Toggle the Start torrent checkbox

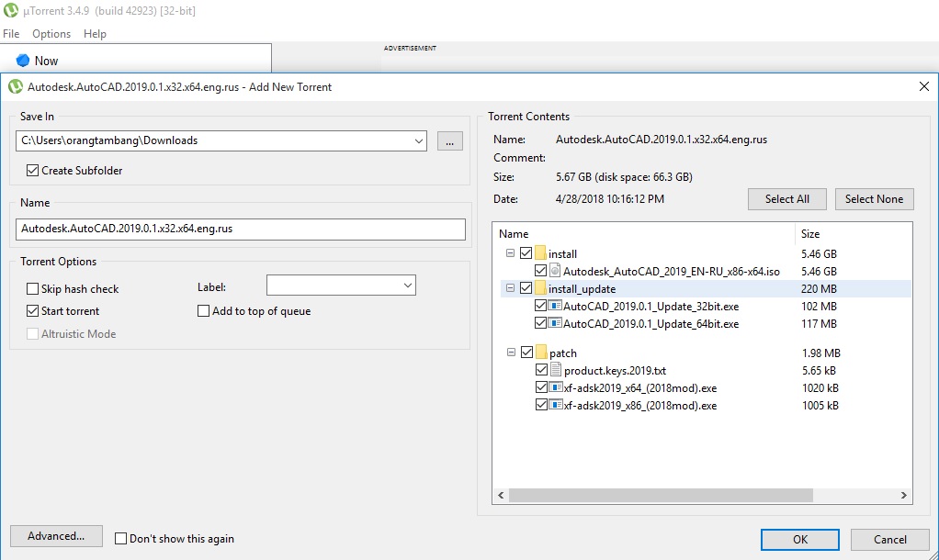coord(32,311)
